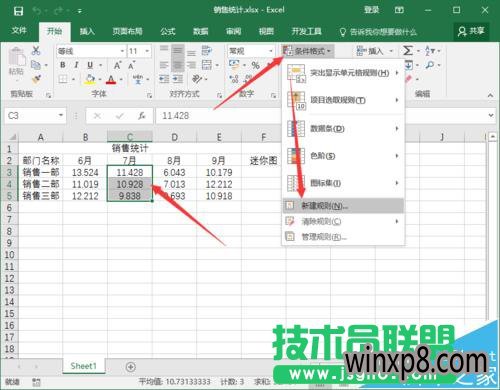Image resolution: width=500 pixels, height=390 pixels.
Task: Decrease font size with smaller A icon
Action: tap(132, 65)
